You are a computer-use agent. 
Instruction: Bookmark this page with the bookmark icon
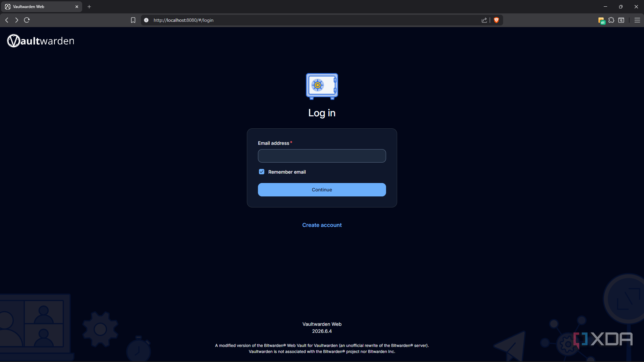point(133,20)
